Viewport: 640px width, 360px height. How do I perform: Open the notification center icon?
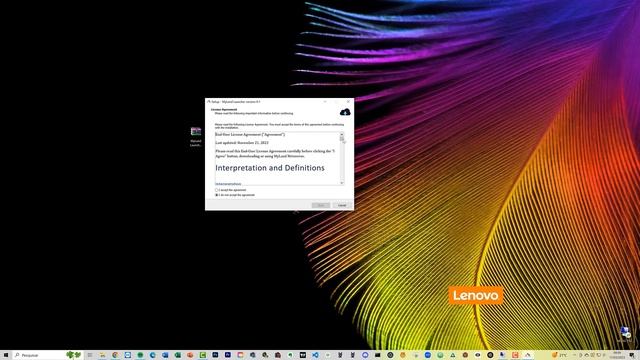pyautogui.click(x=632, y=355)
